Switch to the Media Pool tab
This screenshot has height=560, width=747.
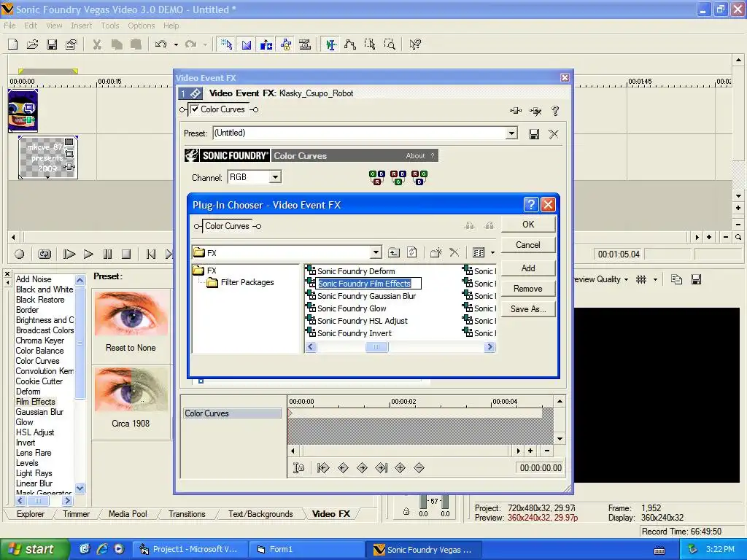click(128, 514)
